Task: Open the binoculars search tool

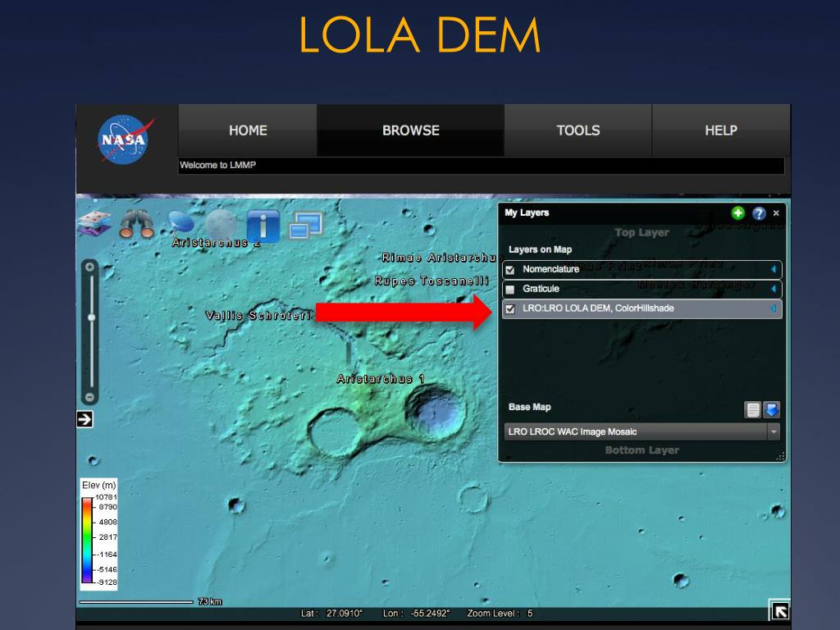Action: point(136,223)
